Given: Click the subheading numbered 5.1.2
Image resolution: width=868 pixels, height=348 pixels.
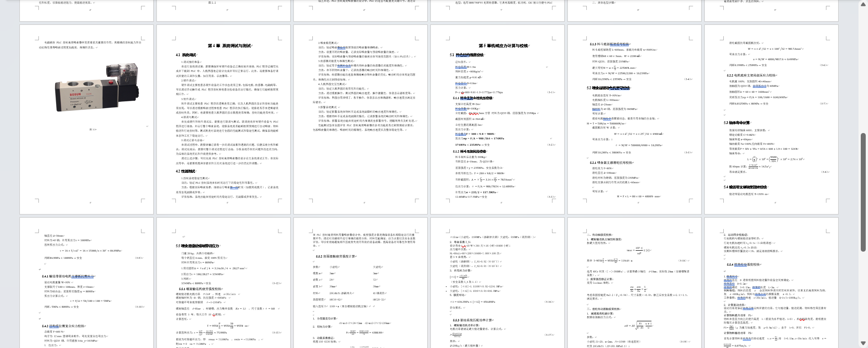Looking at the screenshot, I should (x=469, y=152).
